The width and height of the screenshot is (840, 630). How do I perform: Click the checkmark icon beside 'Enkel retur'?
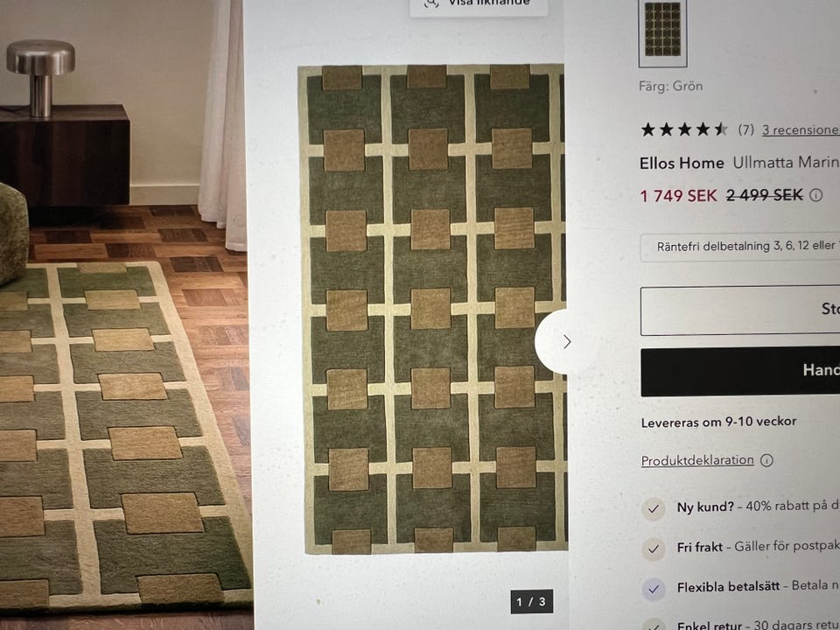654,625
